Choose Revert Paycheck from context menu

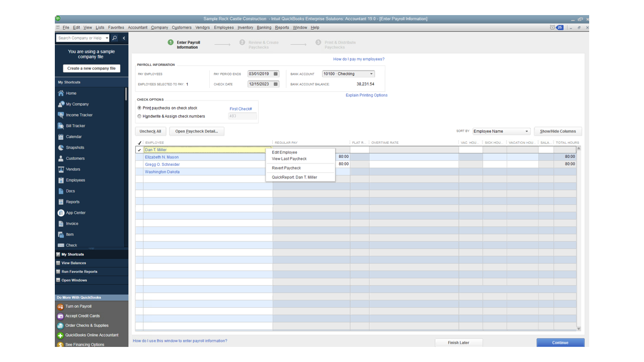pos(286,168)
